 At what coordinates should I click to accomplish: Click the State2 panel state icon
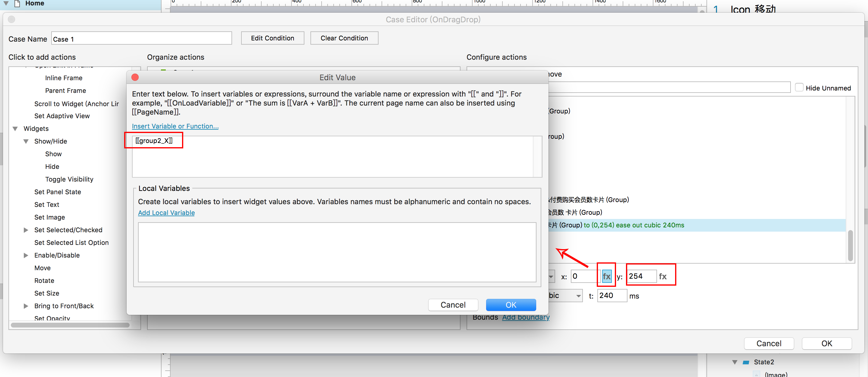tap(746, 362)
